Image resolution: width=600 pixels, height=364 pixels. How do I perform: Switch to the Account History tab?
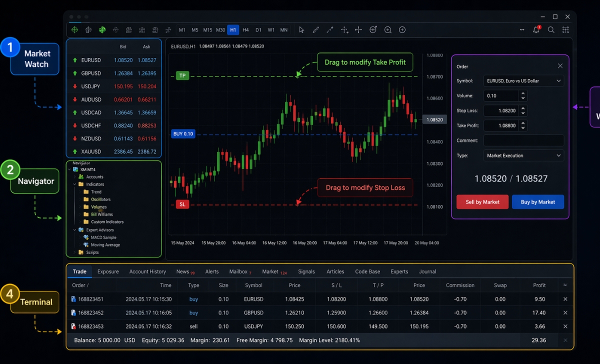click(147, 271)
